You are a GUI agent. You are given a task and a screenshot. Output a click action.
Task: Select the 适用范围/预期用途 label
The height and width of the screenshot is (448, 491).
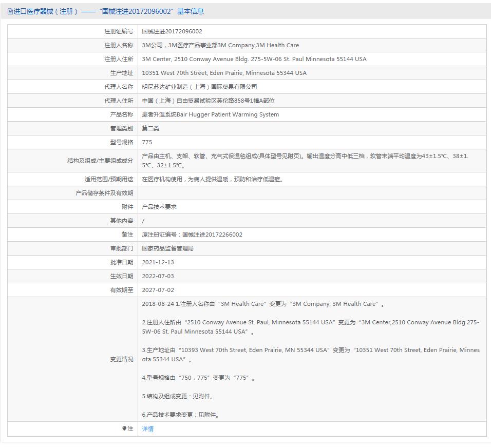[109, 179]
